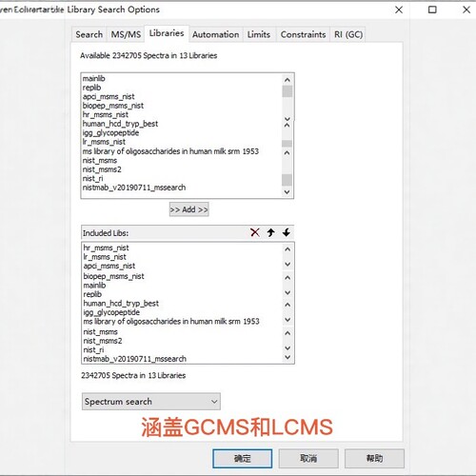The image size is (476, 476).
Task: Select igg_glycopeptide in available libraries list
Action: [x=110, y=132]
